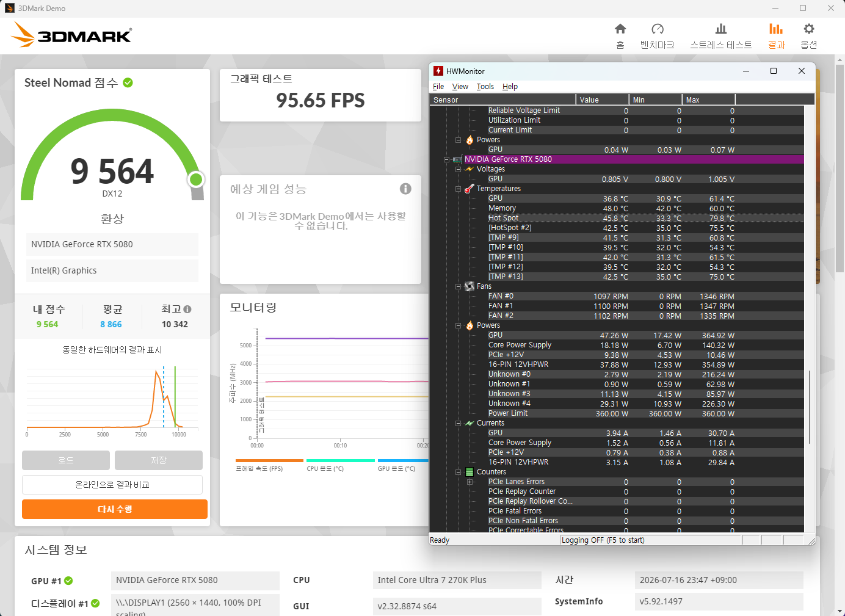Click green check beside Steel Nomad 점수

tap(128, 82)
